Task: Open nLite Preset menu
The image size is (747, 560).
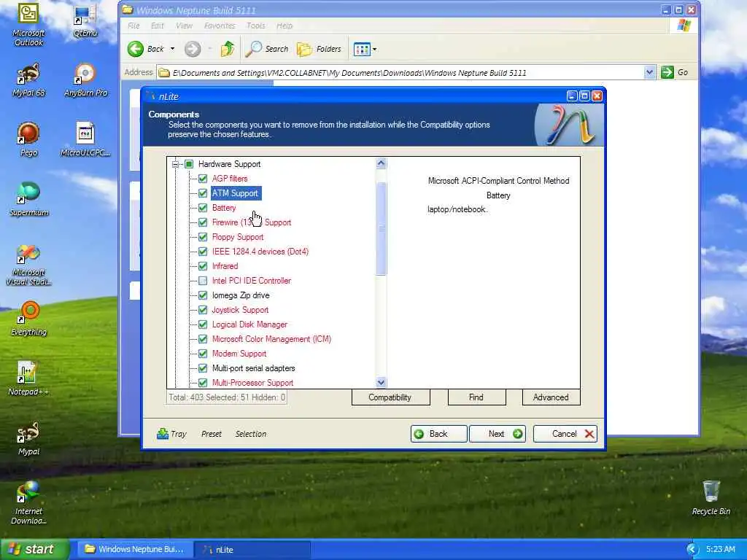Action: (211, 434)
